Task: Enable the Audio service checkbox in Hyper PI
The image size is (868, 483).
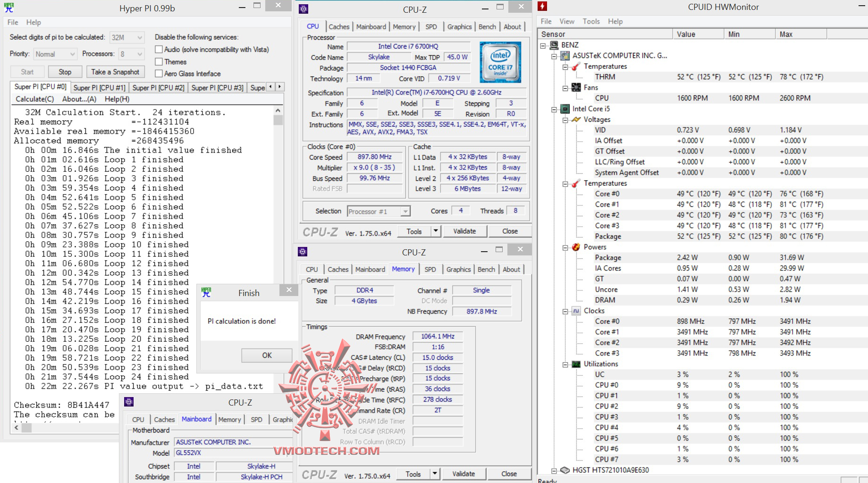Action: [159, 50]
